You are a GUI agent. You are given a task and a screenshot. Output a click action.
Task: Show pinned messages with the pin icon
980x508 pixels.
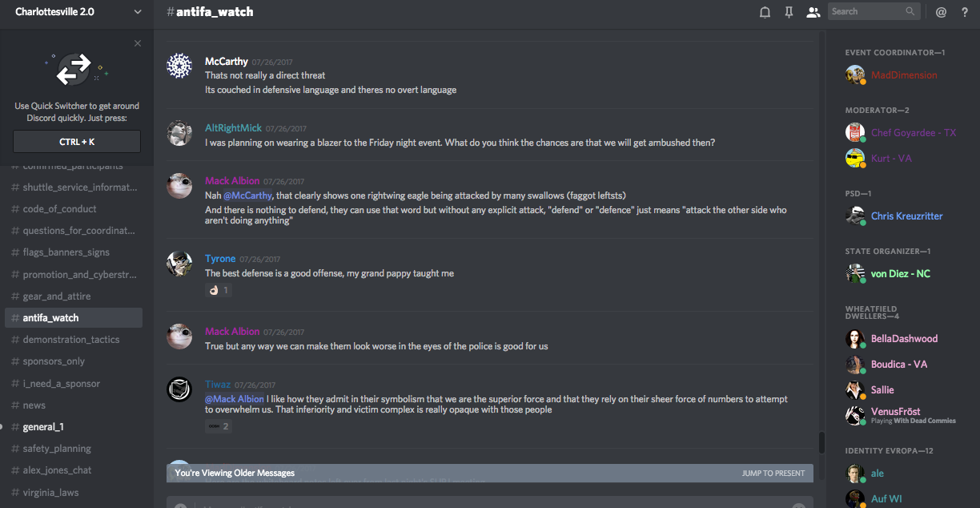[789, 12]
